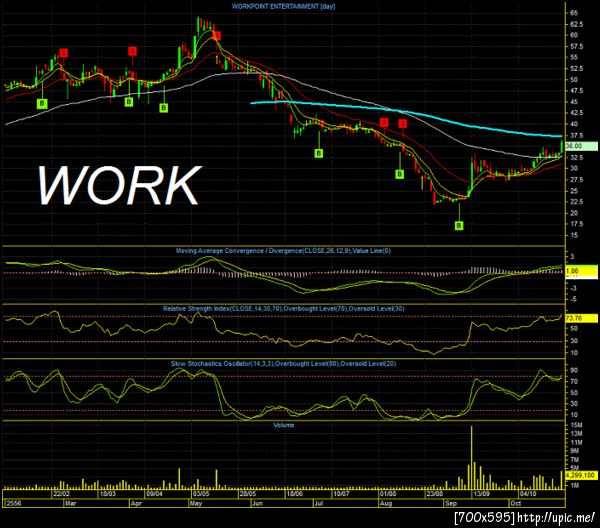
Task: Click the Oct month label
Action: [515, 503]
